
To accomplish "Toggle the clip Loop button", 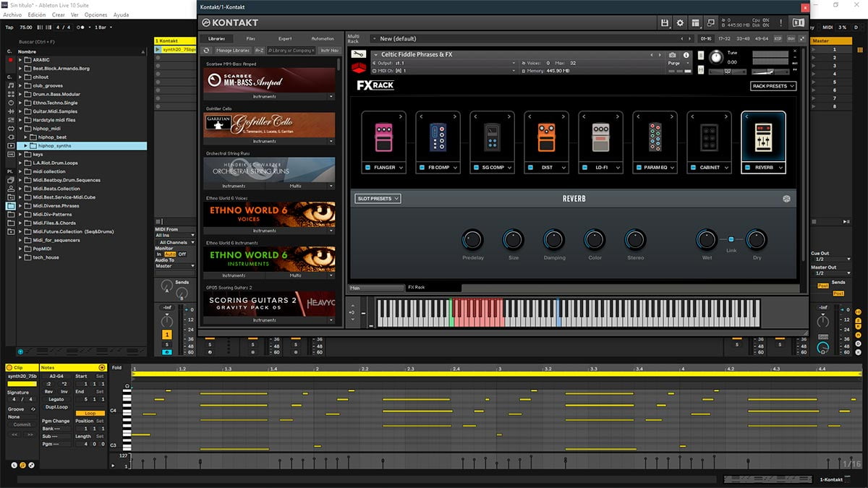I will (x=90, y=414).
